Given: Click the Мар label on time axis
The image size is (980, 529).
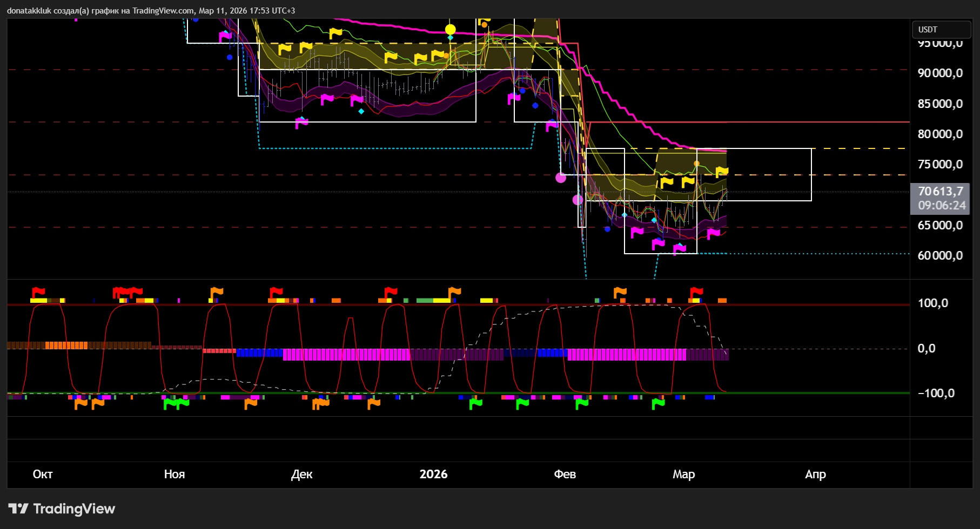Looking at the screenshot, I should 683,474.
